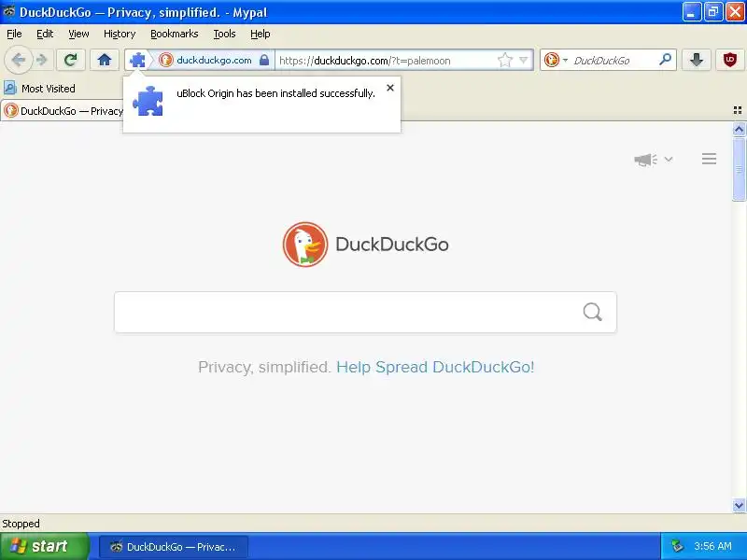Viewport: 747px width, 560px height.
Task: Open the File menu
Action: [x=14, y=34]
